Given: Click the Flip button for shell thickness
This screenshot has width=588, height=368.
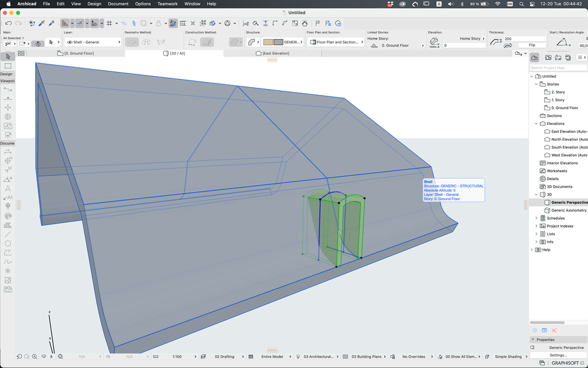Looking at the screenshot, I should point(532,44).
